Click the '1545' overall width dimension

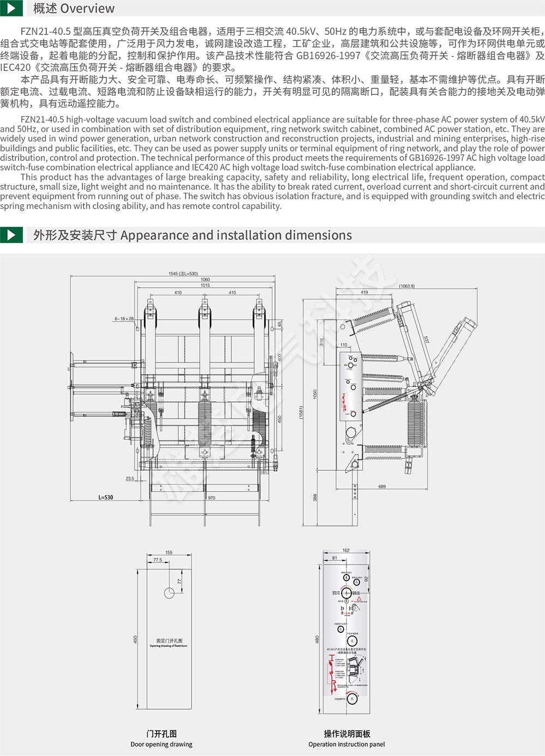click(x=183, y=274)
